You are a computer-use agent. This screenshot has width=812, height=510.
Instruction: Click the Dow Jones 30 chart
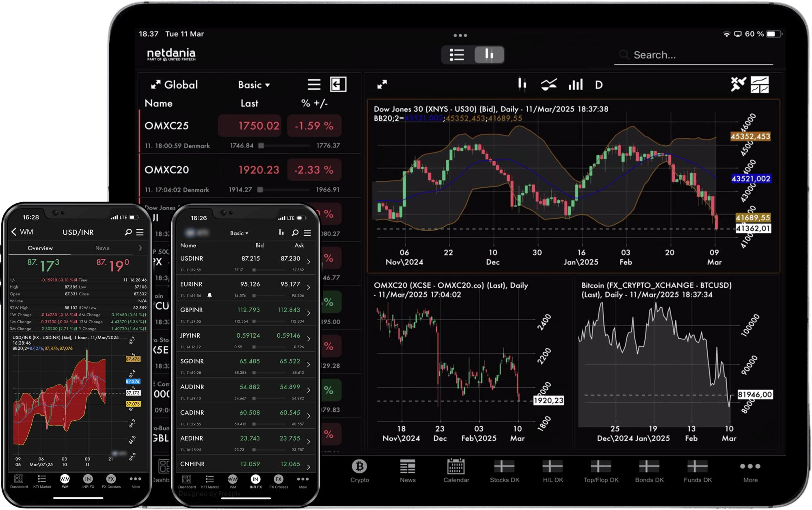[573, 186]
